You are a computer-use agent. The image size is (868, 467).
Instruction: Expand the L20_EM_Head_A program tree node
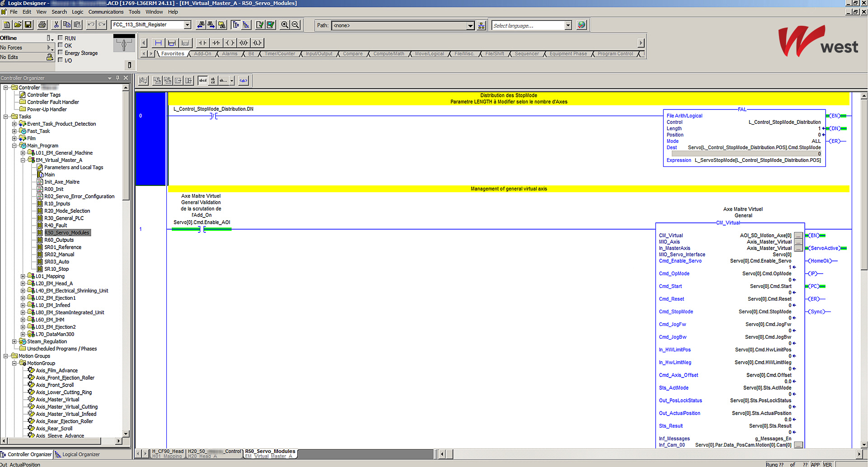(23, 283)
